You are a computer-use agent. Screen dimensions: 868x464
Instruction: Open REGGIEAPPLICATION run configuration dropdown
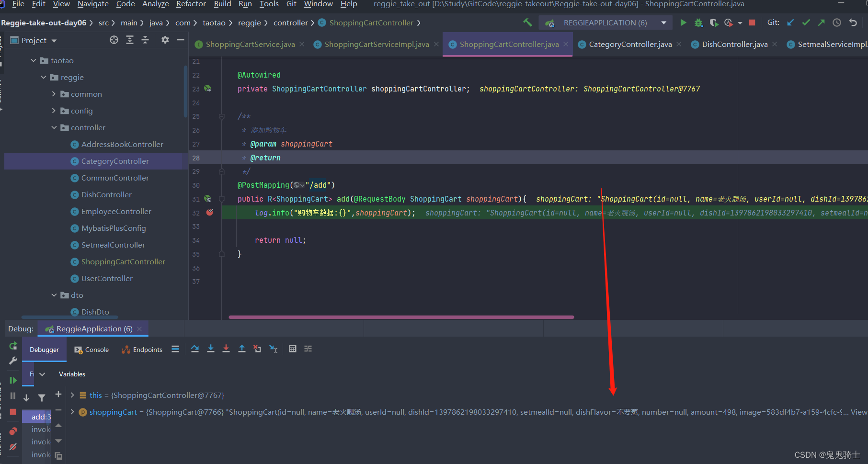[x=664, y=23]
